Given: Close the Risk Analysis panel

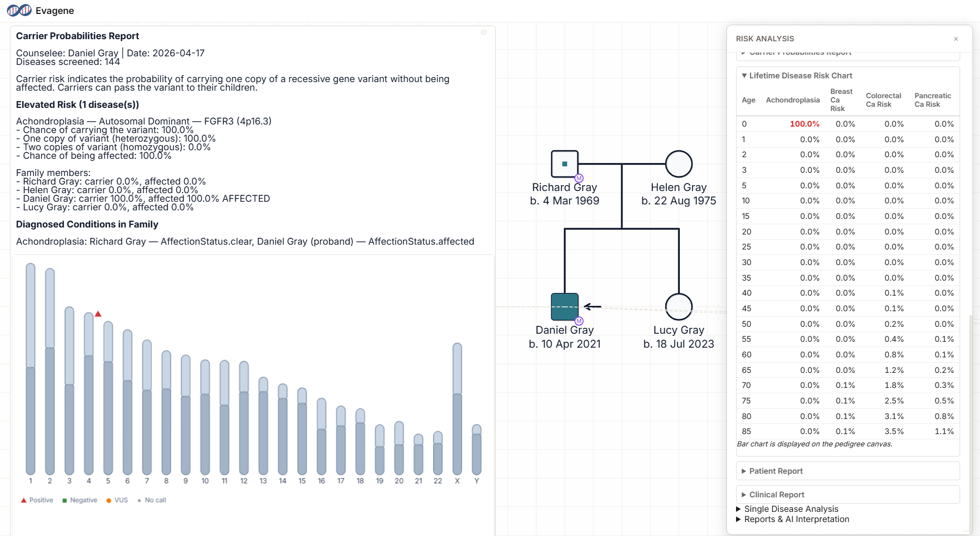Looking at the screenshot, I should click(956, 39).
